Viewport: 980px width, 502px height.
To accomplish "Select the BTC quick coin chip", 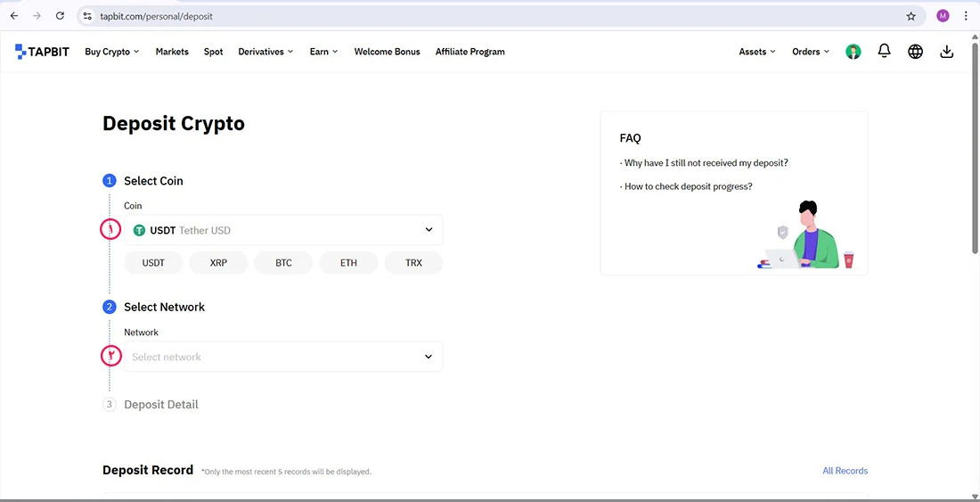I will [283, 263].
